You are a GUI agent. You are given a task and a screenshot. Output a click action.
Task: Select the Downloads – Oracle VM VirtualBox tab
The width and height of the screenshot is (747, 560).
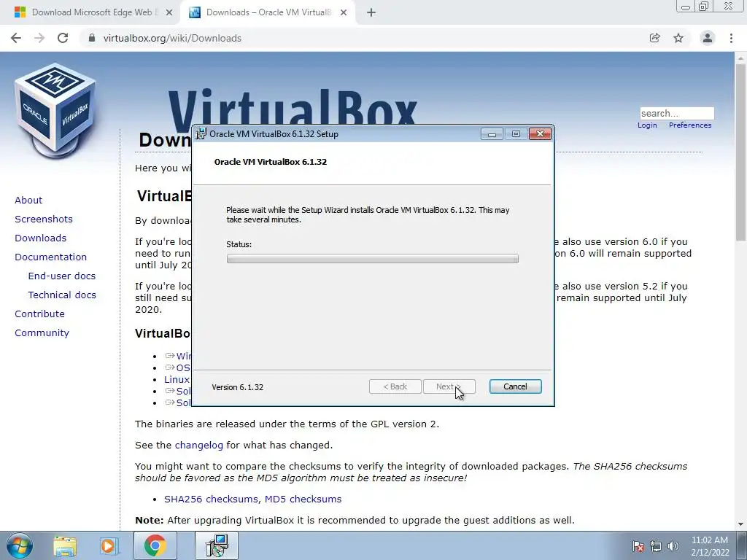268,12
